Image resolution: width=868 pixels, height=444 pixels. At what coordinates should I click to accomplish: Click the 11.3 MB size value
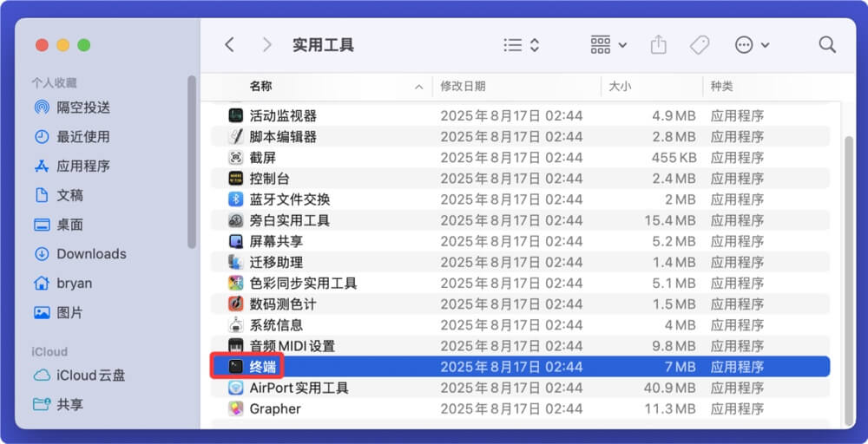pyautogui.click(x=671, y=408)
